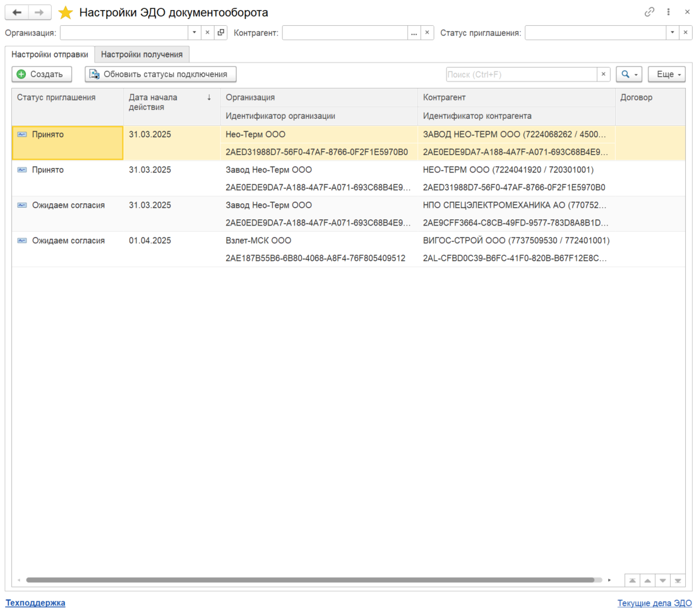
Task: Select the ВИГОС-СТРОЙ ООО contractor cell
Action: tap(517, 241)
